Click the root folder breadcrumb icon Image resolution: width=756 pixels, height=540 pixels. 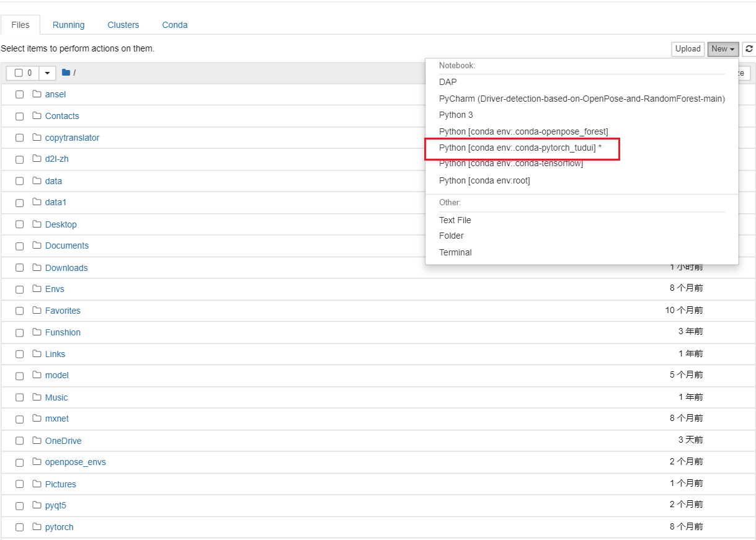[x=66, y=73]
